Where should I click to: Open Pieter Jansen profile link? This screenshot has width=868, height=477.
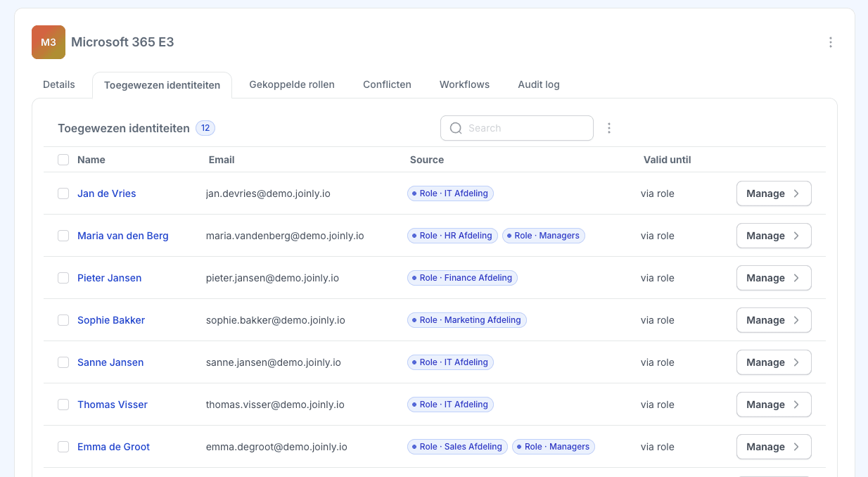110,278
